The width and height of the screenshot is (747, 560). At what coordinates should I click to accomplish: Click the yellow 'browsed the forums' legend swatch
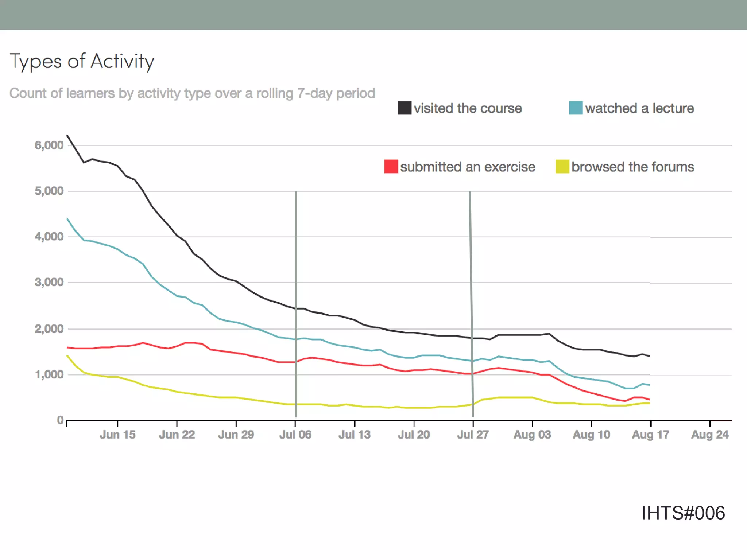(x=562, y=167)
